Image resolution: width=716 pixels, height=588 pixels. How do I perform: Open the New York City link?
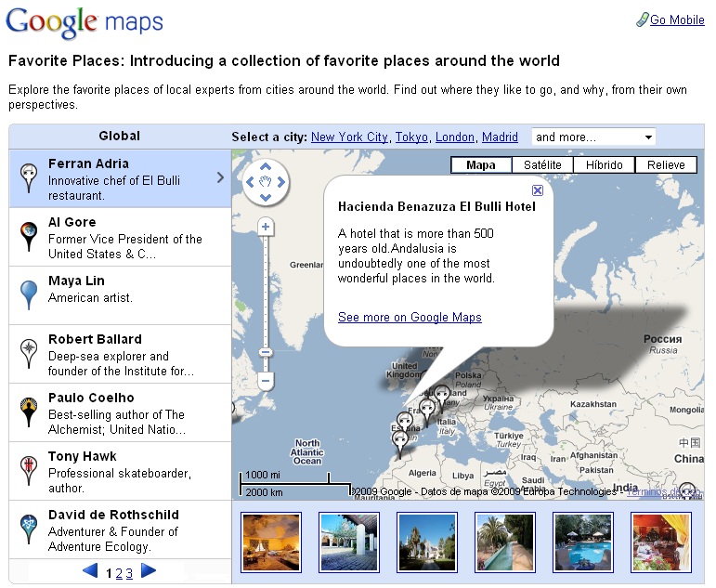point(349,137)
